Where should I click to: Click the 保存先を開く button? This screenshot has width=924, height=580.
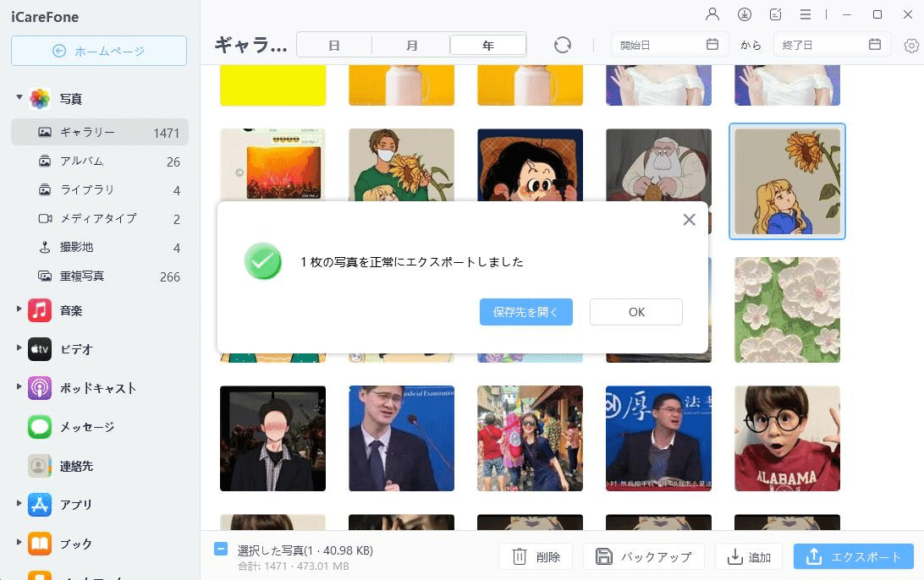[x=525, y=312]
